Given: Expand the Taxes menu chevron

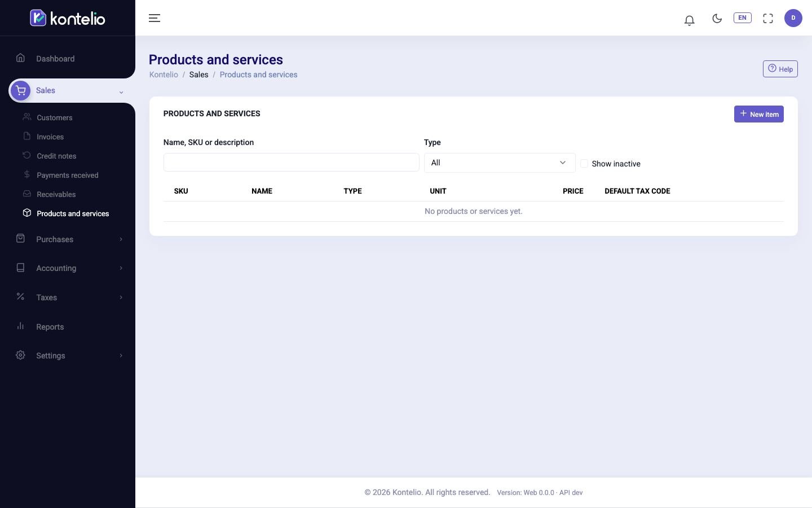Looking at the screenshot, I should click(121, 297).
